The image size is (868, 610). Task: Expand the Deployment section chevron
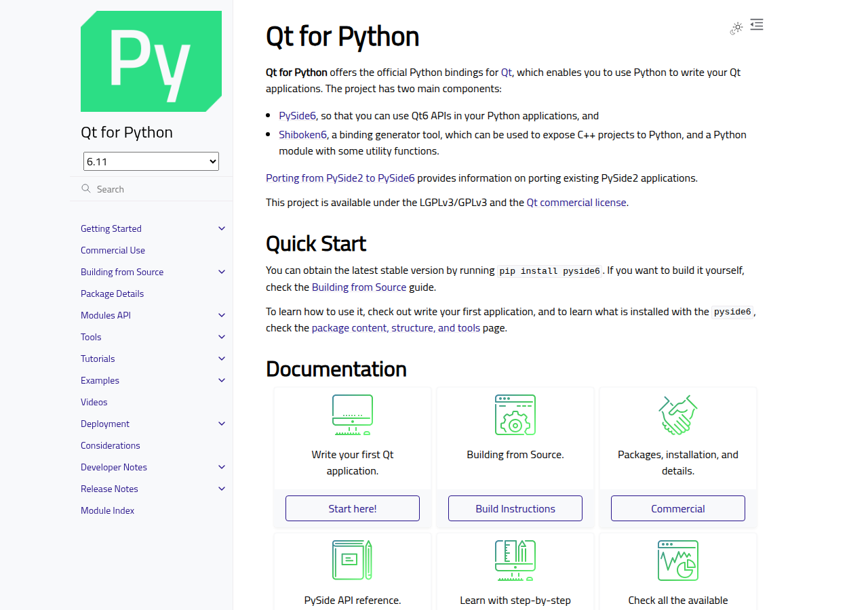[222, 424]
